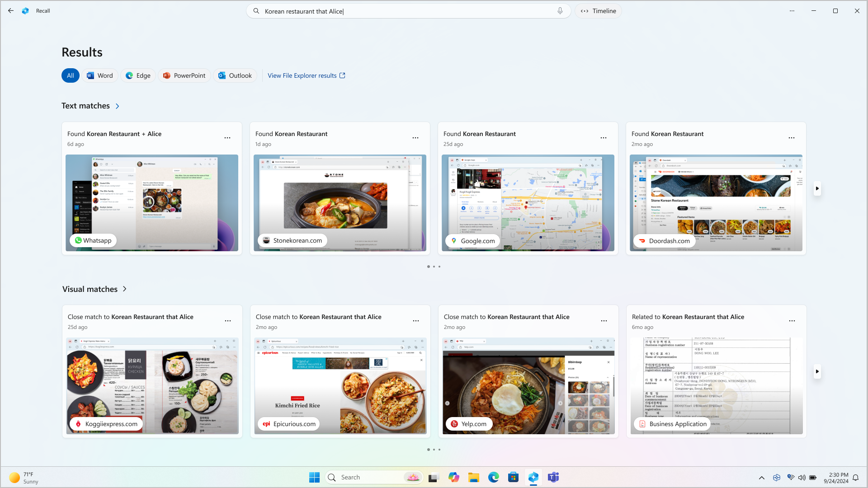Open View File Explorer results link
The width and height of the screenshot is (868, 488).
pos(307,75)
